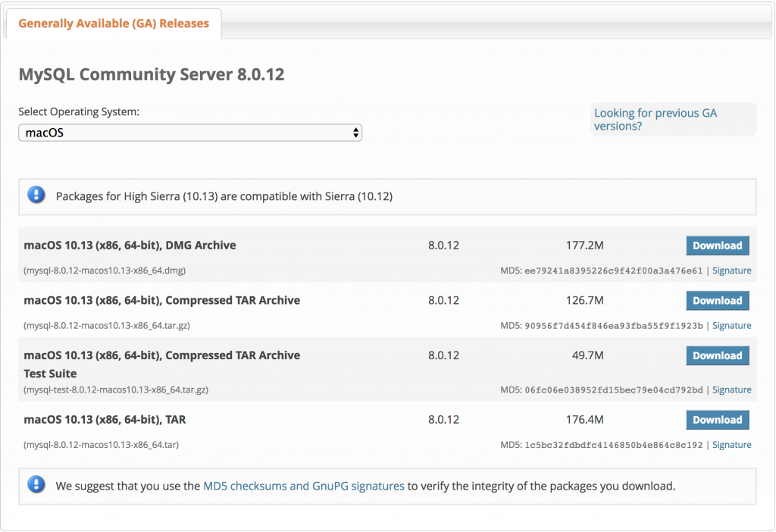The width and height of the screenshot is (776, 532).
Task: Click the 177.2M file size value
Action: click(x=584, y=246)
